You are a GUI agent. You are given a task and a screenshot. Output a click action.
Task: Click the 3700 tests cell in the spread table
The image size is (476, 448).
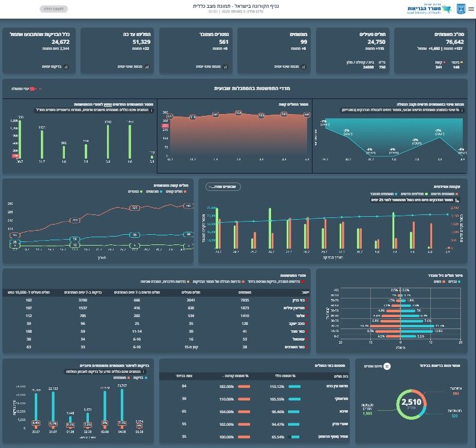(82, 300)
